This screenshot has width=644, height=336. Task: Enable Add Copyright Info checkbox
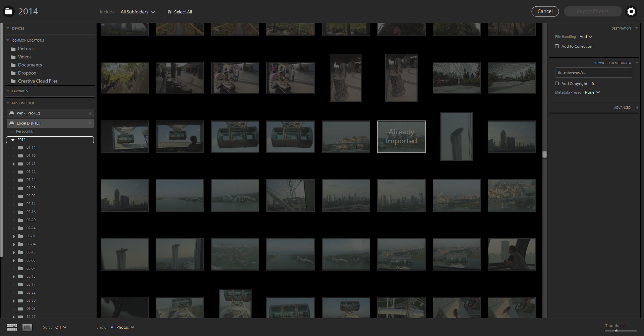pyautogui.click(x=557, y=84)
